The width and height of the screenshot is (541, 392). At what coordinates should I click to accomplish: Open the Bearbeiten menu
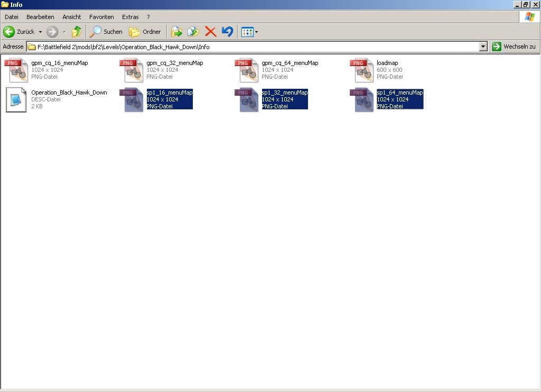(40, 17)
